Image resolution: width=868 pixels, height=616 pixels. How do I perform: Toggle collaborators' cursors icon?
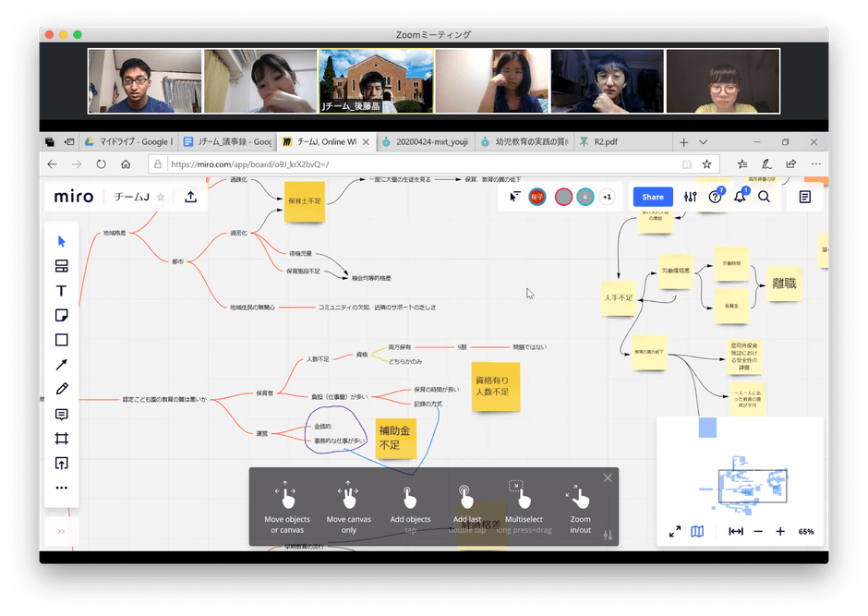click(515, 197)
